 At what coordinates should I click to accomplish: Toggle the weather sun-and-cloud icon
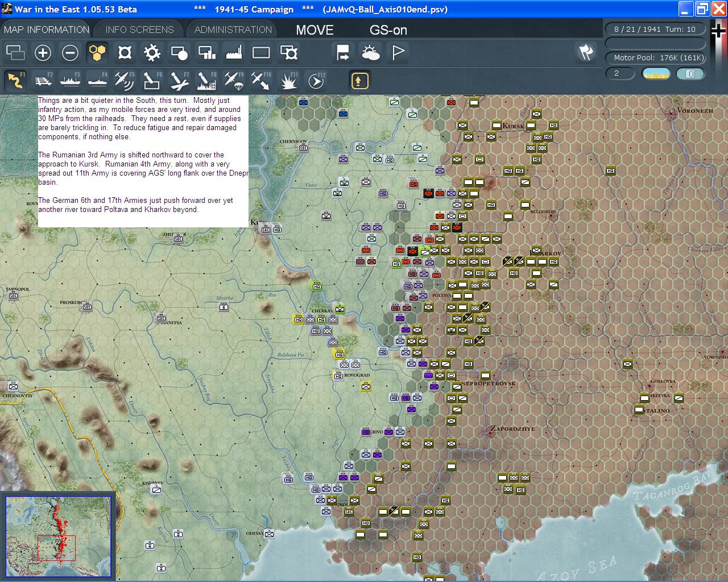coord(370,53)
